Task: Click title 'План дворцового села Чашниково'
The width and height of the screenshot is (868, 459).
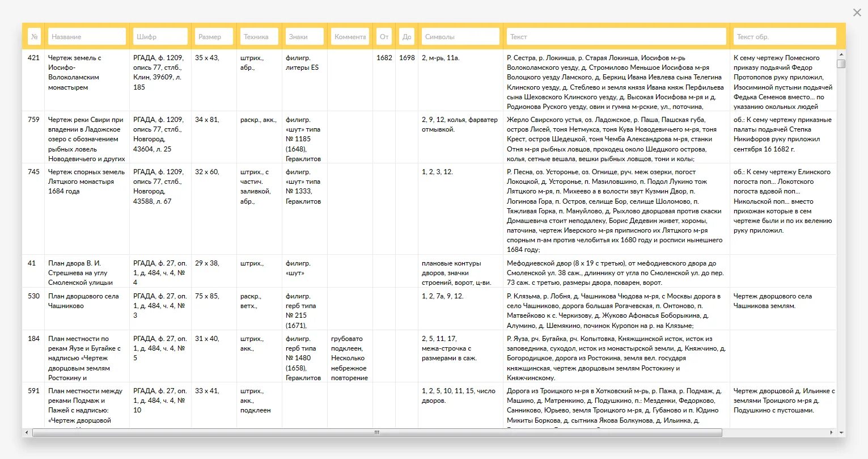Action: pyautogui.click(x=83, y=301)
